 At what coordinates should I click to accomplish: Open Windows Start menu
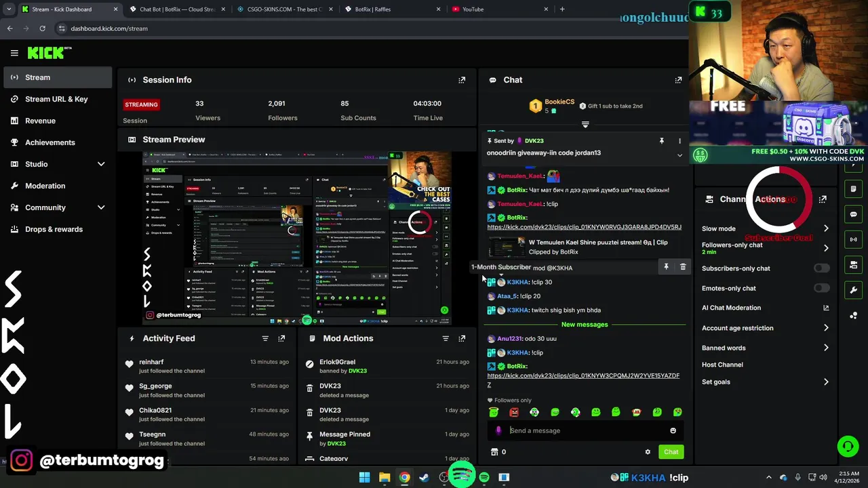click(364, 478)
